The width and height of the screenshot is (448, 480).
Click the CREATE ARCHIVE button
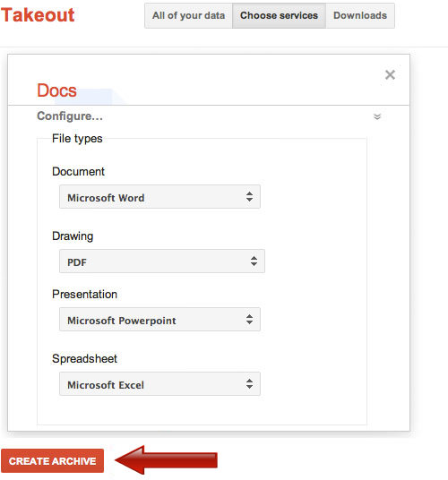(52, 460)
